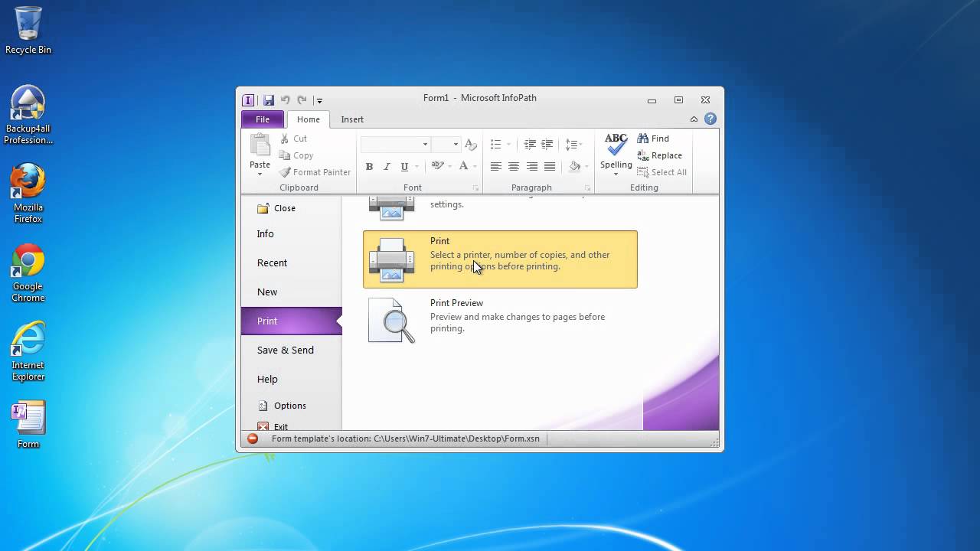
Task: Open the Paragraph dialog launcher
Action: (587, 187)
